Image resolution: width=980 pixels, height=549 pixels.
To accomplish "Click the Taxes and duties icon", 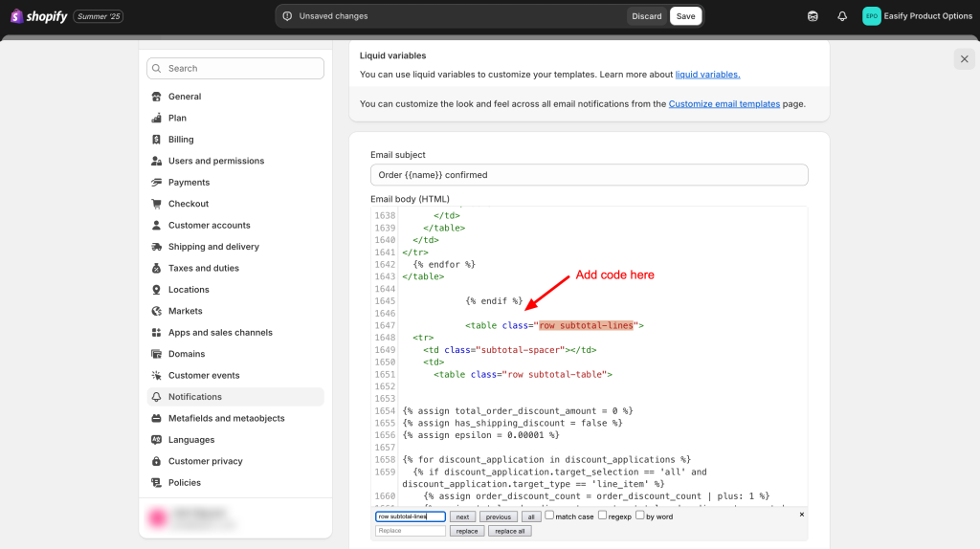I will [156, 268].
